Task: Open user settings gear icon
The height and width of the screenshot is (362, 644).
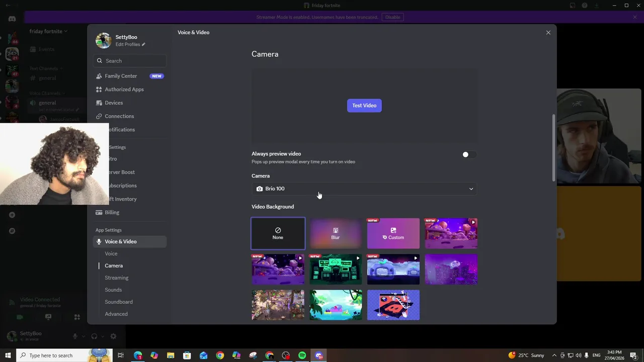Action: pyautogui.click(x=113, y=336)
